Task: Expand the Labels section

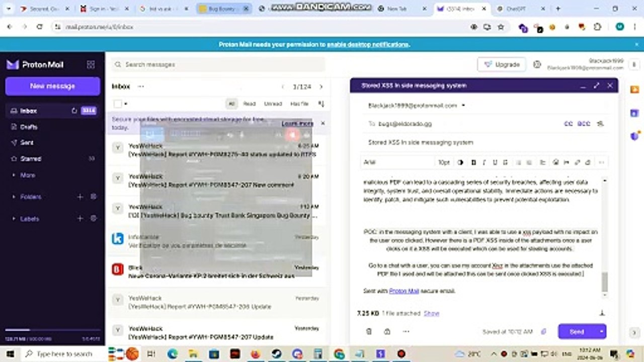Action: (29, 219)
